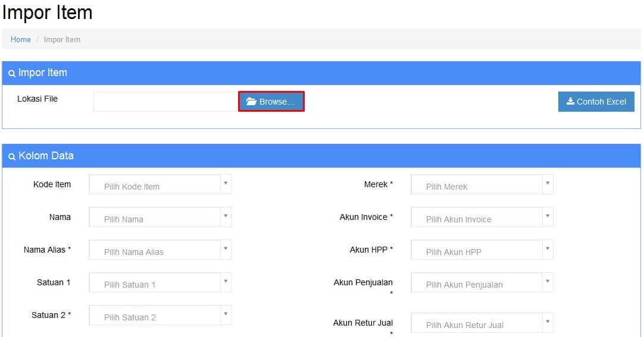644x337 pixels.
Task: Expand the Nama Alias dropdown
Action: point(155,250)
